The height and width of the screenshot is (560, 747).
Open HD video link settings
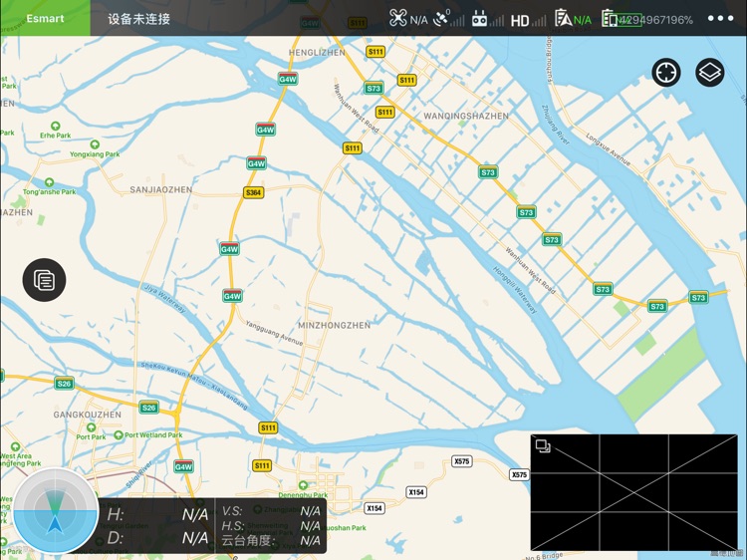(x=528, y=20)
